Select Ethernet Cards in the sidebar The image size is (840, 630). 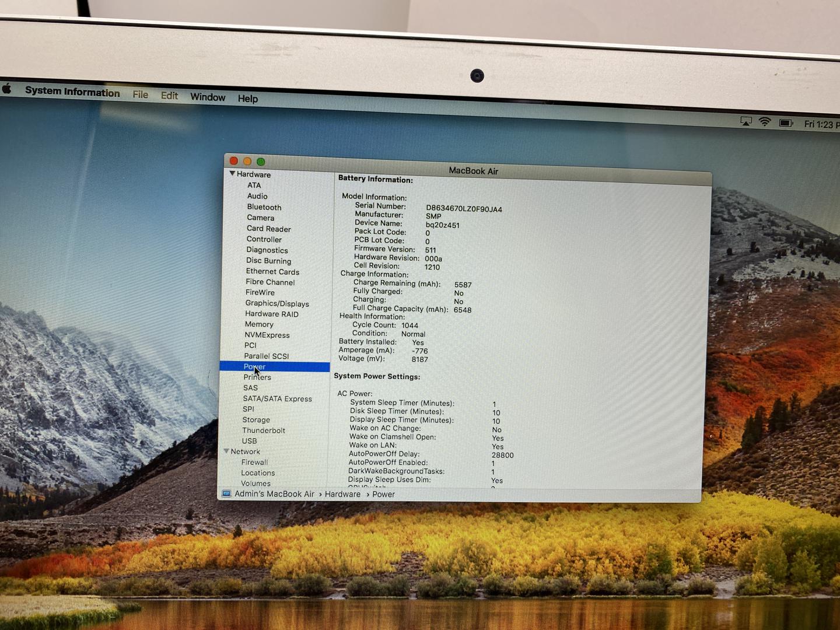point(272,271)
